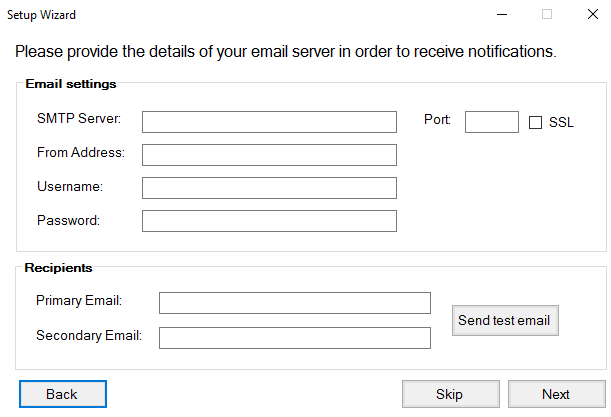
Task: Go back to the previous wizard step
Action: 63,394
